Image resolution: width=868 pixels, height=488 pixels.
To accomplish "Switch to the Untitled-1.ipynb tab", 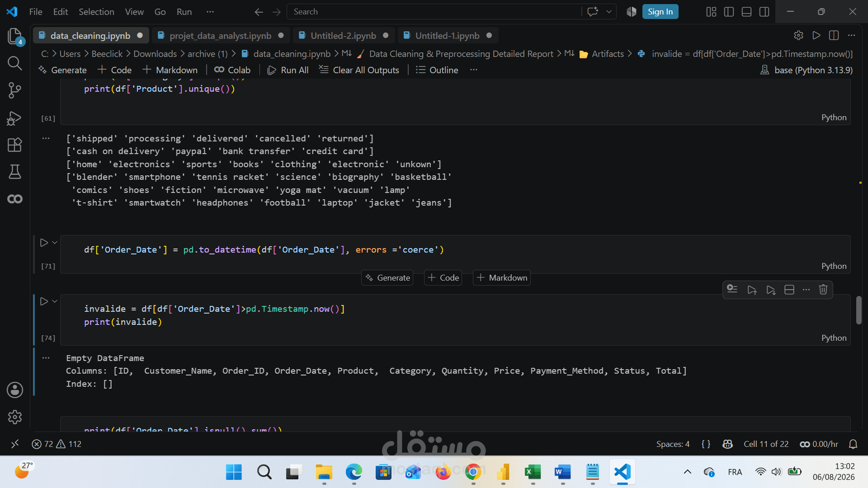I will 447,36.
